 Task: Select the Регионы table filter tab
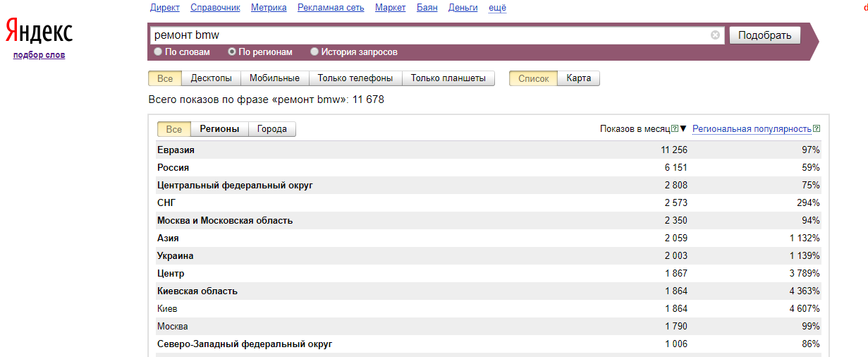pyautogui.click(x=219, y=129)
